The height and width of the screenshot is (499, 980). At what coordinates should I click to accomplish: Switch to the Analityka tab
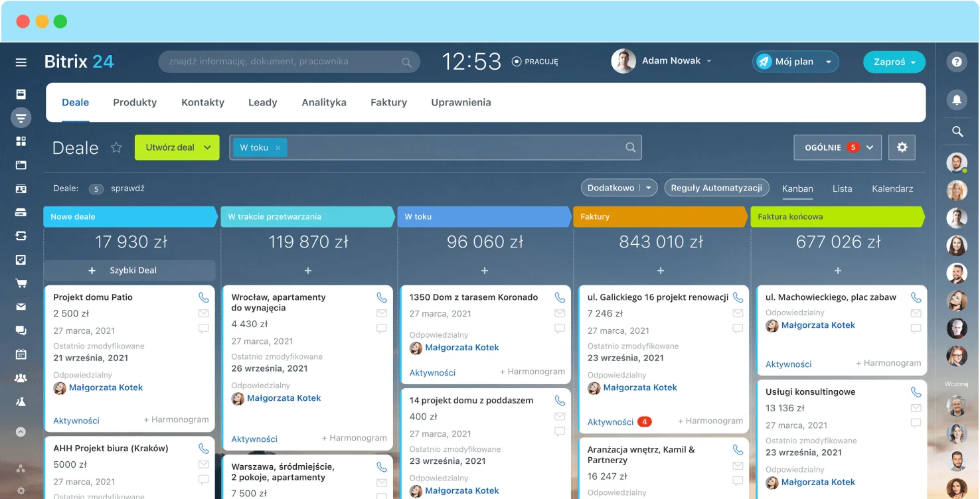tap(324, 102)
